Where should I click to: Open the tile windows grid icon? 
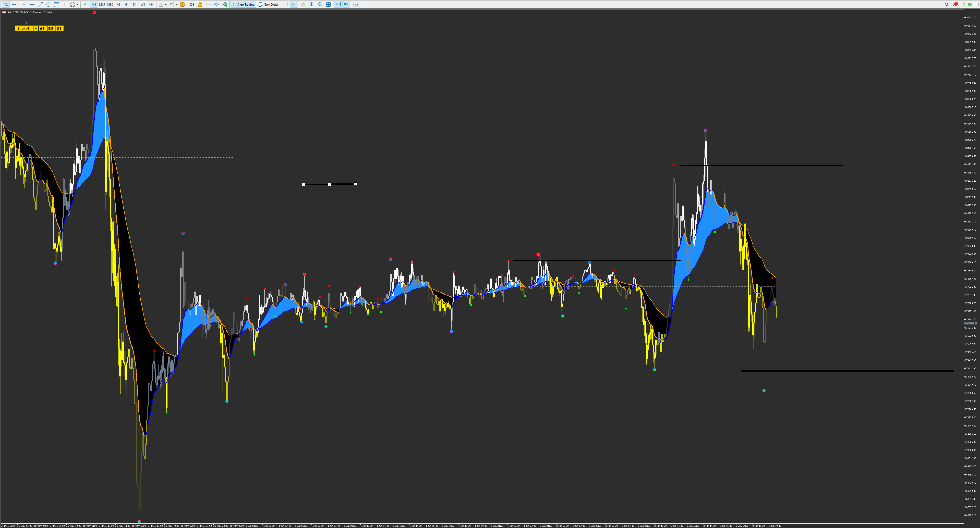pyautogui.click(x=328, y=5)
